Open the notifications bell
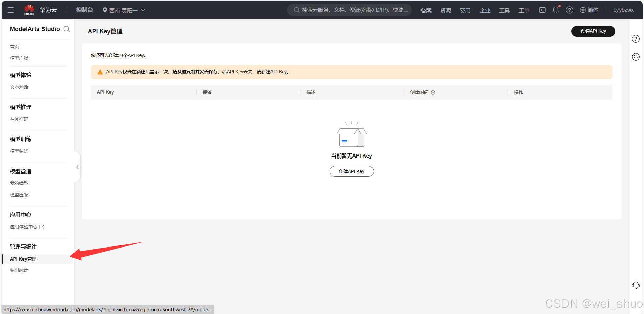644x314 pixels. (556, 10)
